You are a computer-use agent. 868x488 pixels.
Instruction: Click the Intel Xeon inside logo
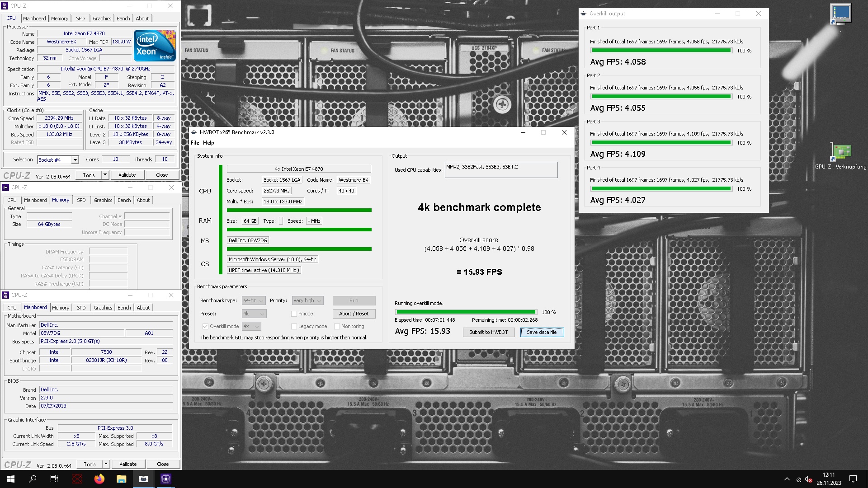pos(155,46)
